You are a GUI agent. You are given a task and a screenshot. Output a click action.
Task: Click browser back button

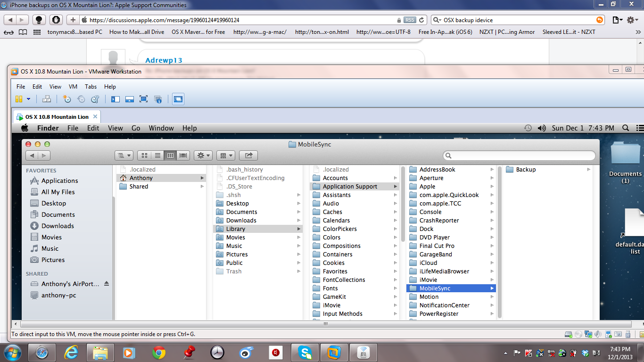point(10,20)
